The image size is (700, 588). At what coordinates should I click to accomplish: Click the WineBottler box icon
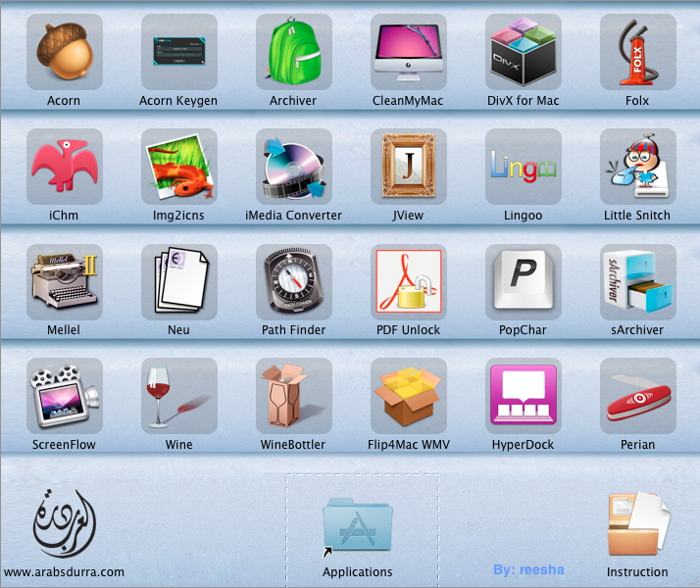click(294, 396)
